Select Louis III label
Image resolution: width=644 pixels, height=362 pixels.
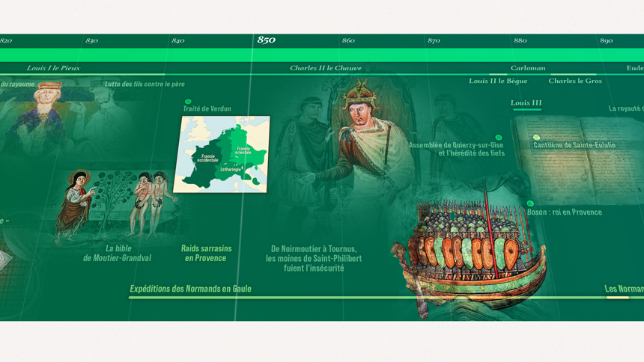pyautogui.click(x=526, y=102)
